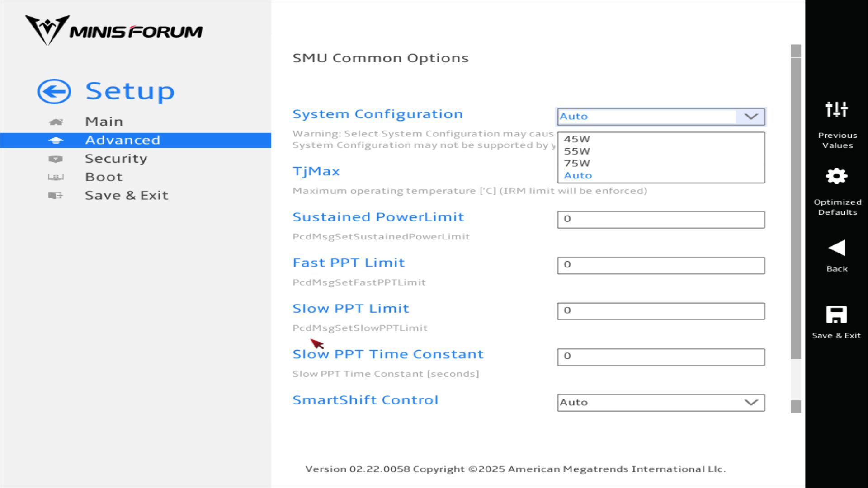Image resolution: width=868 pixels, height=488 pixels.
Task: Click the Back triangle icon
Action: 836,248
